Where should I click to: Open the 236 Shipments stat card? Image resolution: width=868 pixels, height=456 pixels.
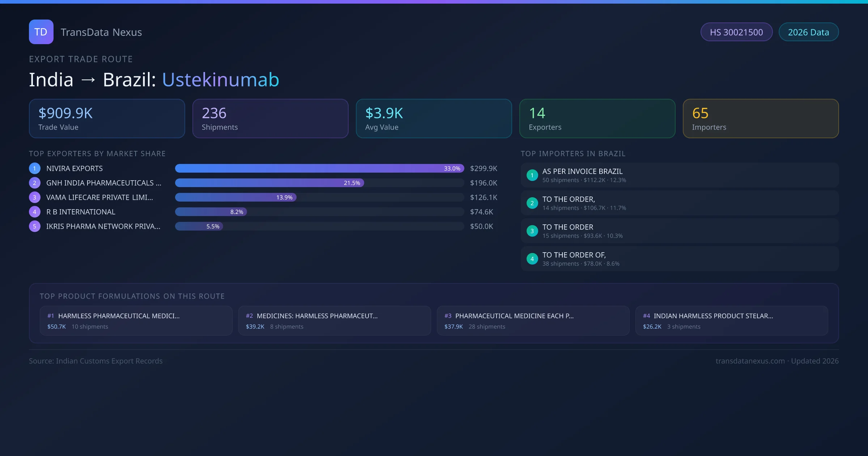[270, 118]
